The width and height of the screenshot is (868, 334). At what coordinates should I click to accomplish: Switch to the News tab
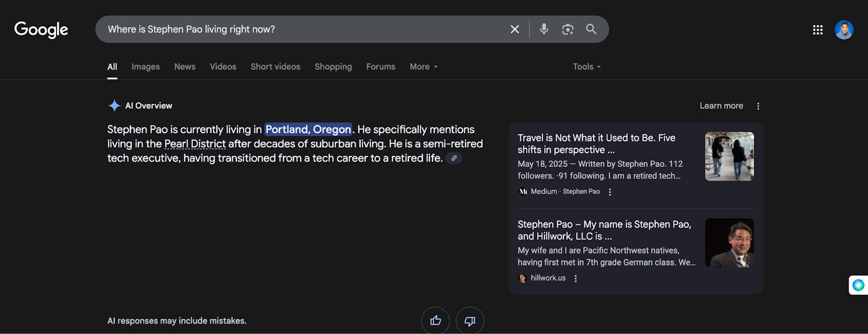click(184, 67)
